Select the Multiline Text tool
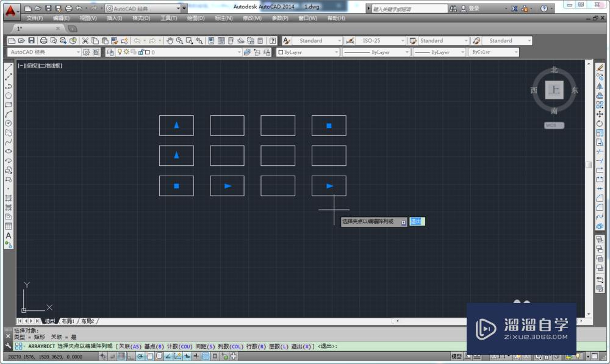The height and width of the screenshot is (364, 610). pos(8,236)
